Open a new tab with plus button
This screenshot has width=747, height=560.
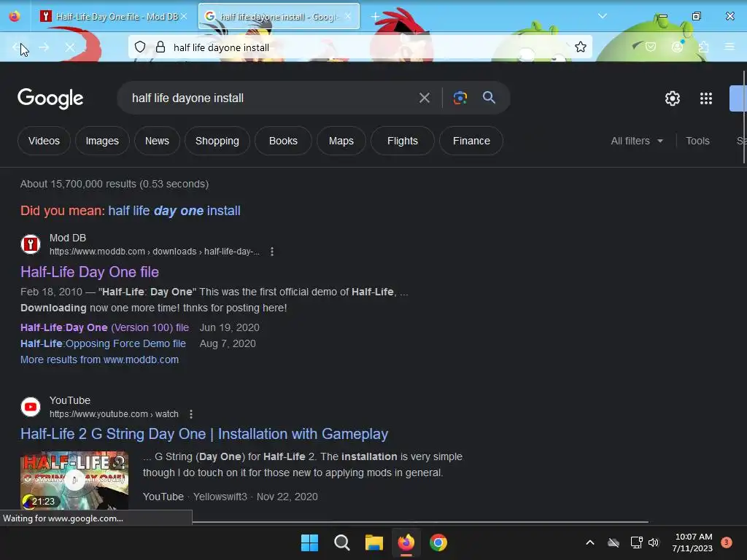point(376,17)
